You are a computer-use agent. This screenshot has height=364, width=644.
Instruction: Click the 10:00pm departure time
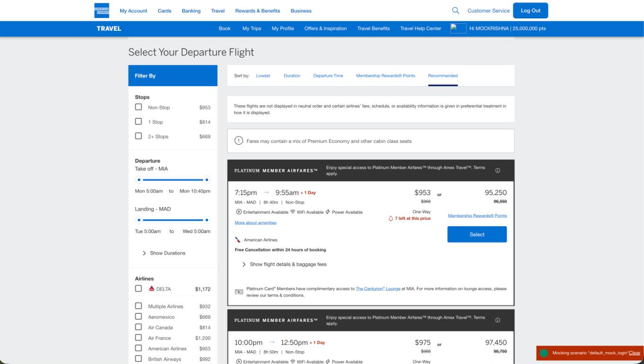tap(248, 342)
